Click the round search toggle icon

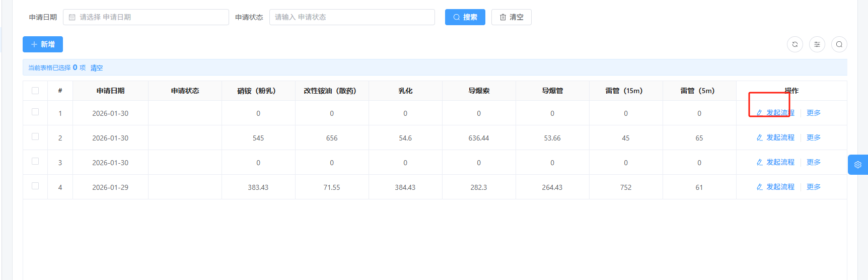click(x=839, y=44)
